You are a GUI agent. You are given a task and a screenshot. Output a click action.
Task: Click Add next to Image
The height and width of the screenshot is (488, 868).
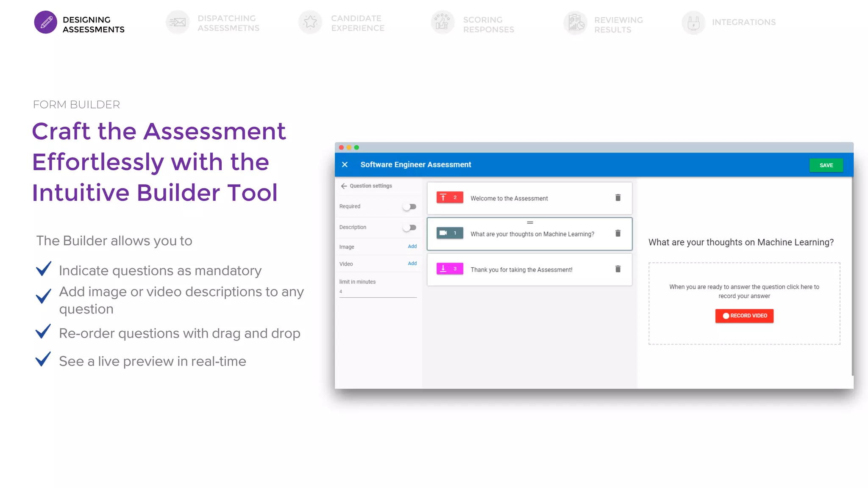pos(412,247)
